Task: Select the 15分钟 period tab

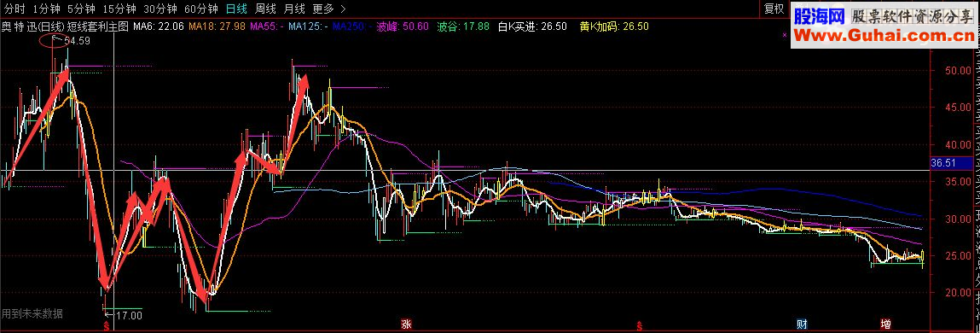Action: click(119, 9)
